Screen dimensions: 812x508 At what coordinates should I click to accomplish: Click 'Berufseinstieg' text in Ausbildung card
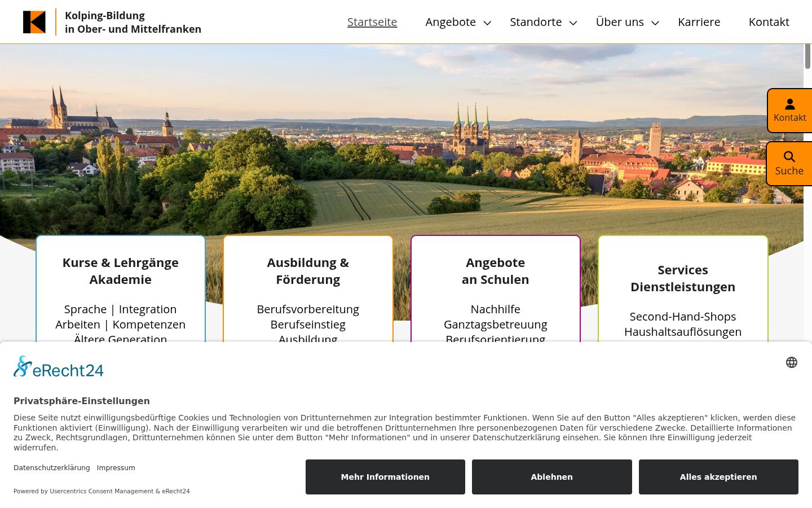click(308, 325)
